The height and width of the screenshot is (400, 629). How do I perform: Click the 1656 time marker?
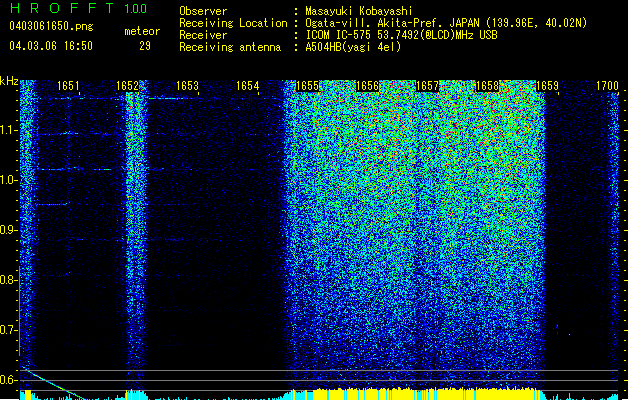367,86
